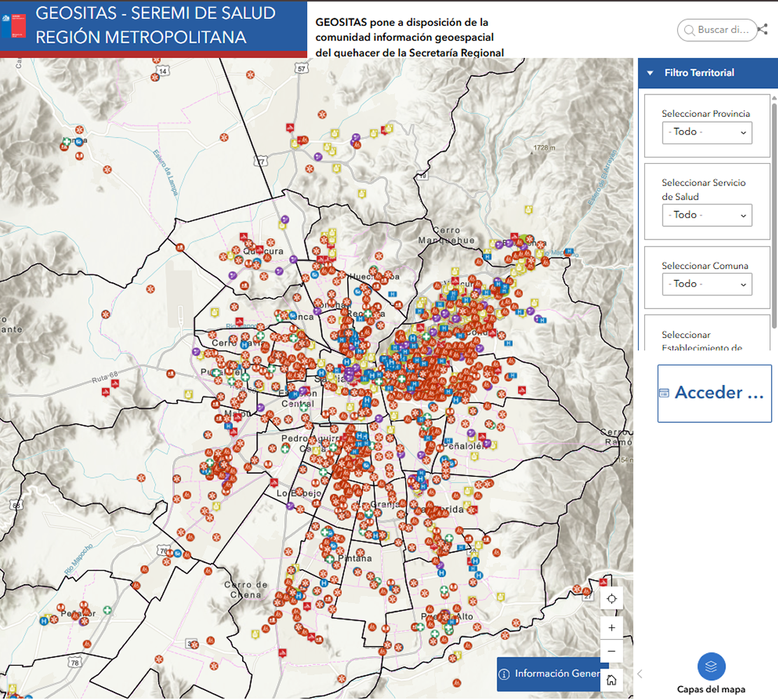Zoom in with the plus button

pyautogui.click(x=611, y=627)
